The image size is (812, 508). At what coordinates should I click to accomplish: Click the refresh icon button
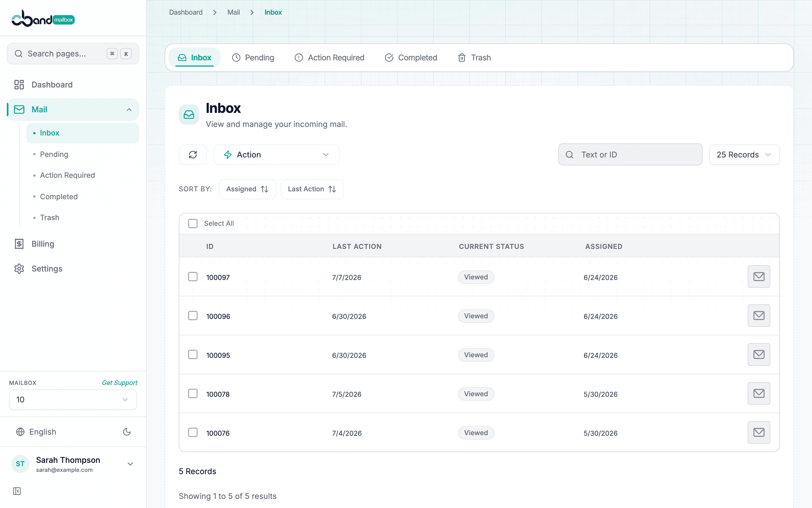click(x=193, y=155)
